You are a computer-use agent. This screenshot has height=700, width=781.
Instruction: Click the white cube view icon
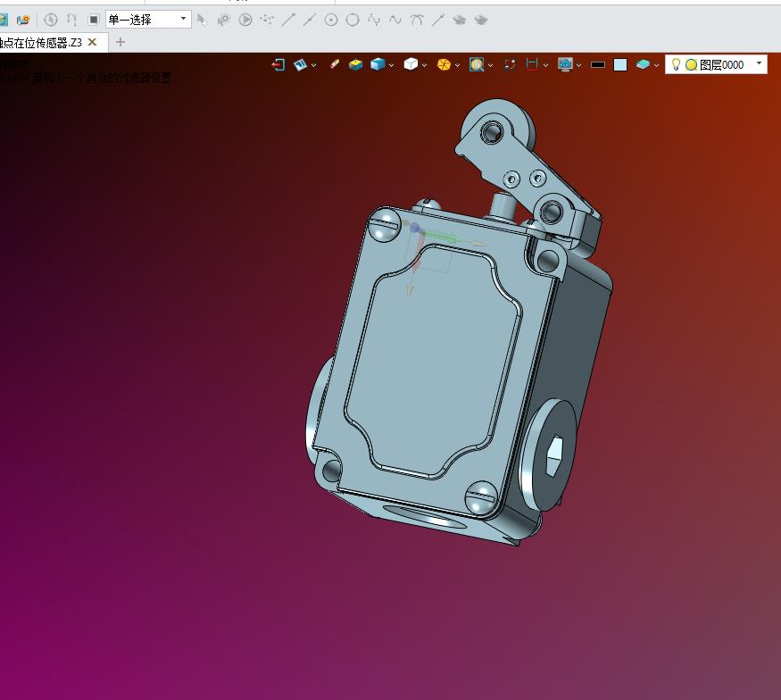coord(411,64)
